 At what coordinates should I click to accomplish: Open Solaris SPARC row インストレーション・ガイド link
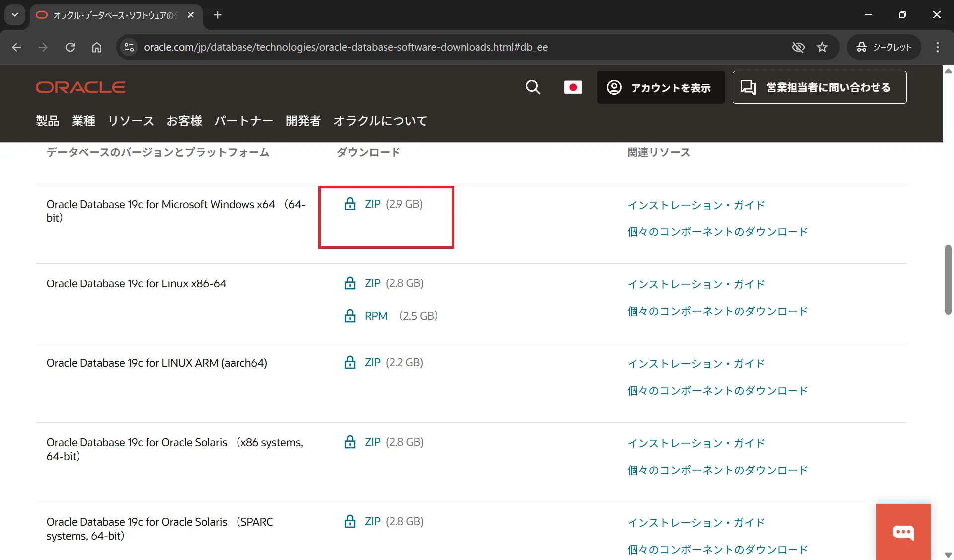(696, 523)
